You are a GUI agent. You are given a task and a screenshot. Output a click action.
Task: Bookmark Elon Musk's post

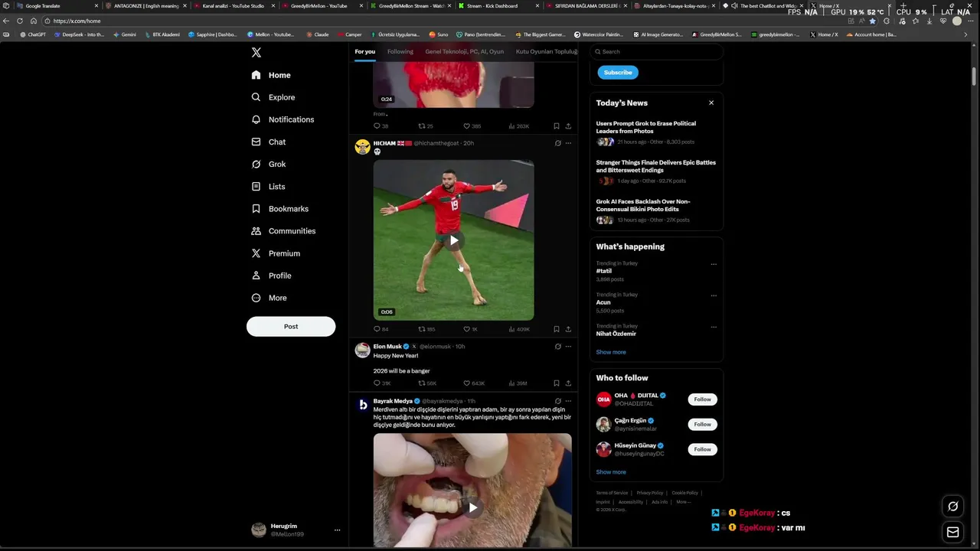tap(557, 383)
